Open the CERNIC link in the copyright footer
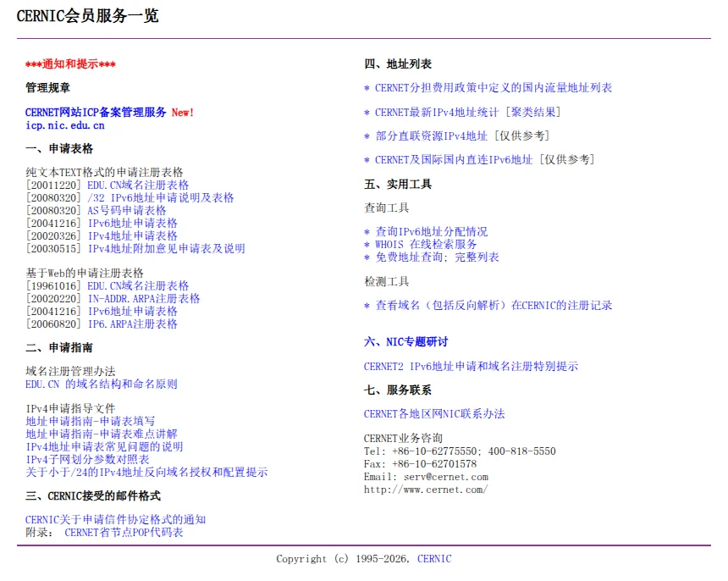Image resolution: width=728 pixels, height=581 pixels. (x=434, y=559)
